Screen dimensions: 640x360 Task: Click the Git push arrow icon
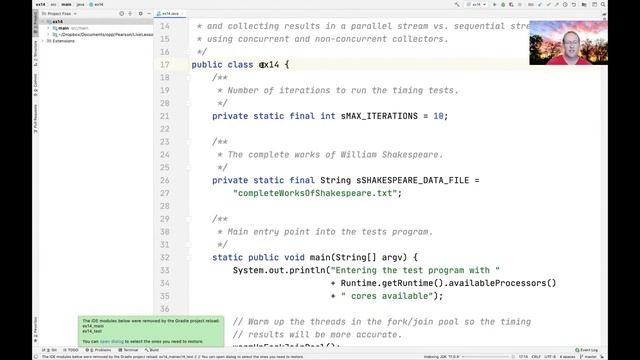coord(557,4)
